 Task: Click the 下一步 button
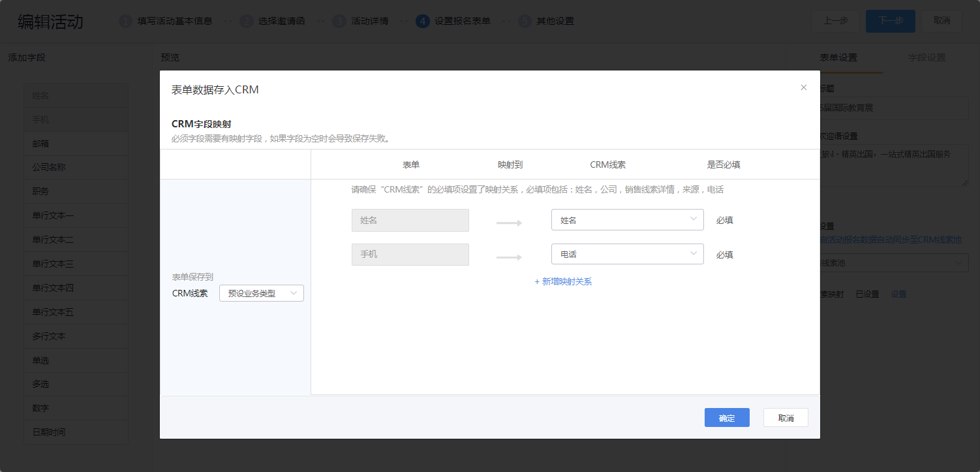click(x=890, y=21)
